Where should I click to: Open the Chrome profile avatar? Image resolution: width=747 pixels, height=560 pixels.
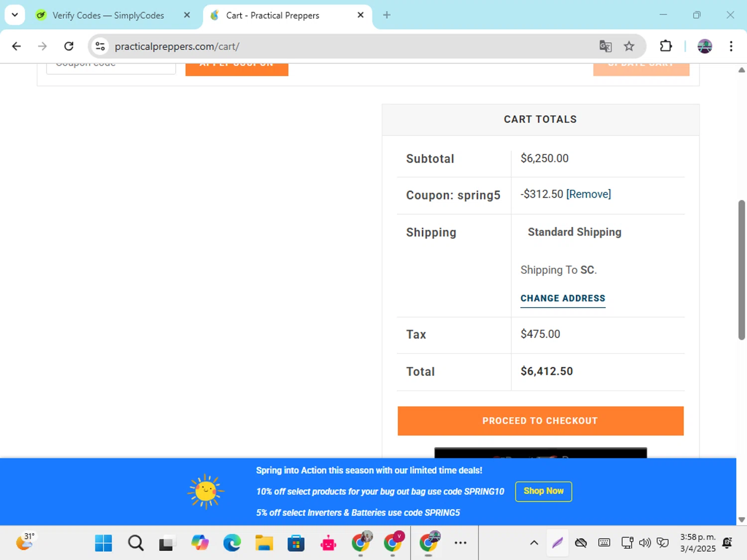point(705,46)
